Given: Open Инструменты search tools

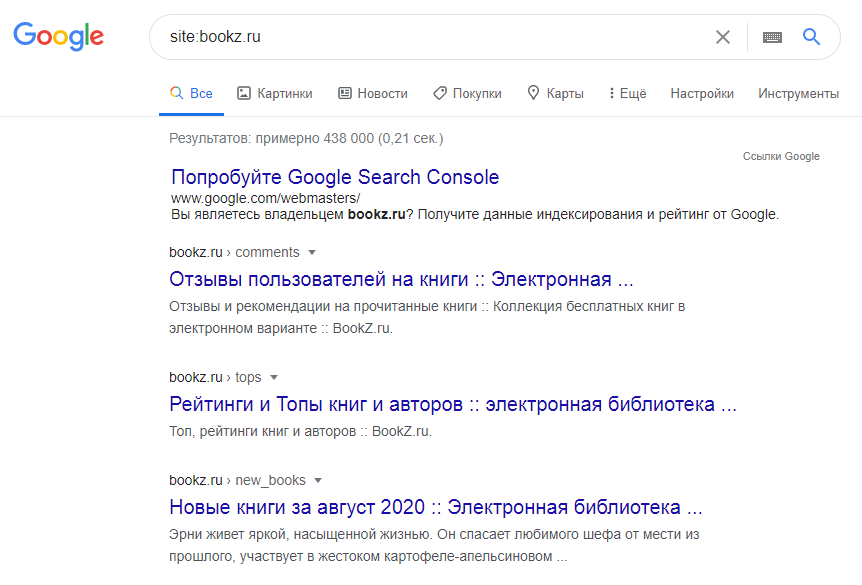Looking at the screenshot, I should [x=798, y=93].
